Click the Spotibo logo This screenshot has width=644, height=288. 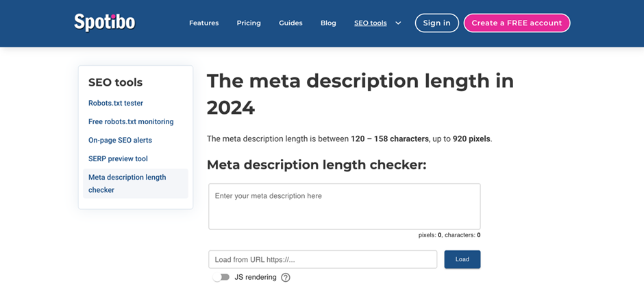[x=104, y=23]
